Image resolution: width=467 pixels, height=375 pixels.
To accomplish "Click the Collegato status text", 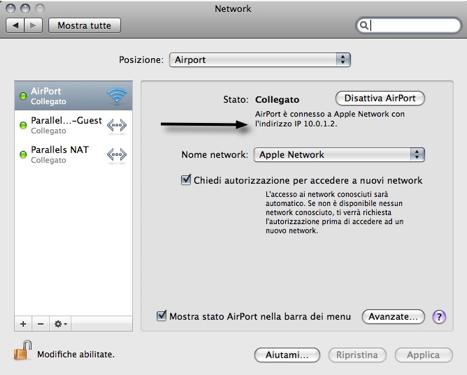I will point(277,100).
